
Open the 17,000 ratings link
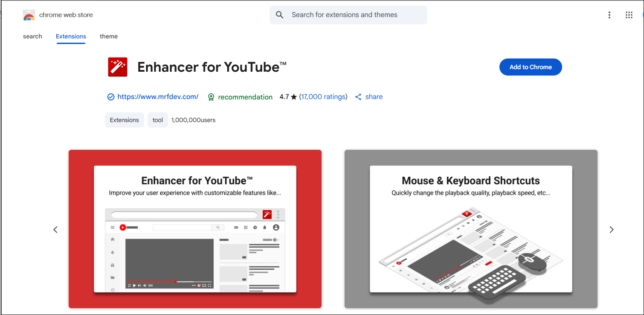tap(324, 97)
